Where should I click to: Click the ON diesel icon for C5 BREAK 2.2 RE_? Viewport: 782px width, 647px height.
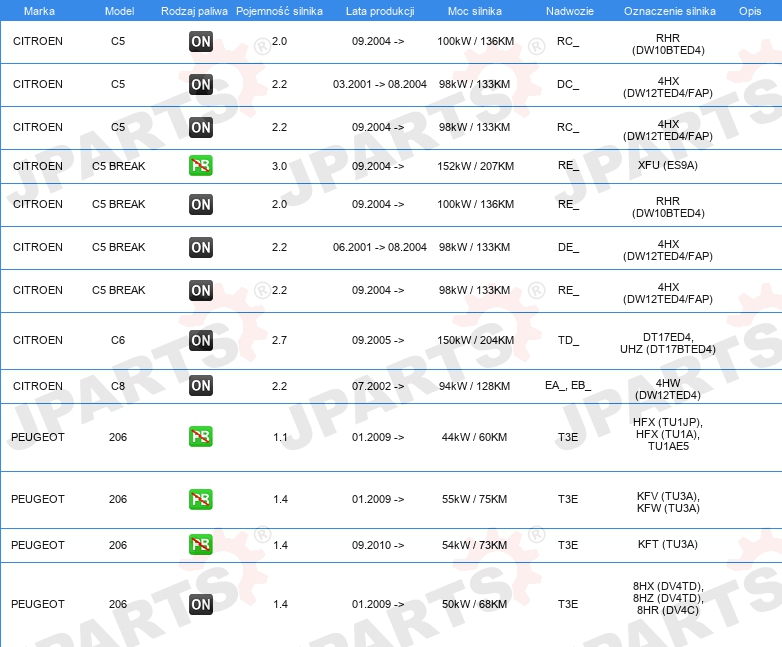click(201, 290)
